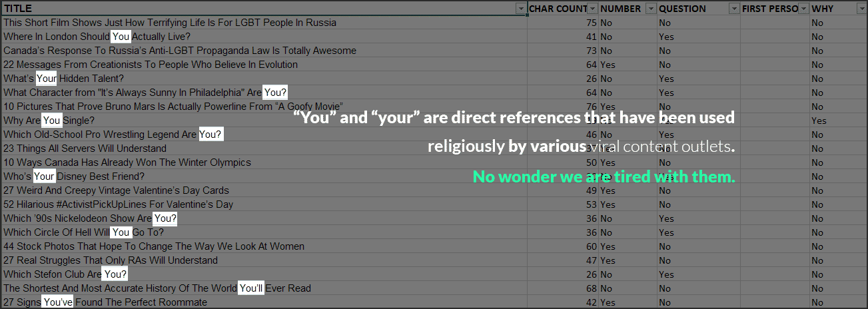This screenshot has height=309, width=868.
Task: Open the WHY column filter dropdown
Action: tap(860, 9)
